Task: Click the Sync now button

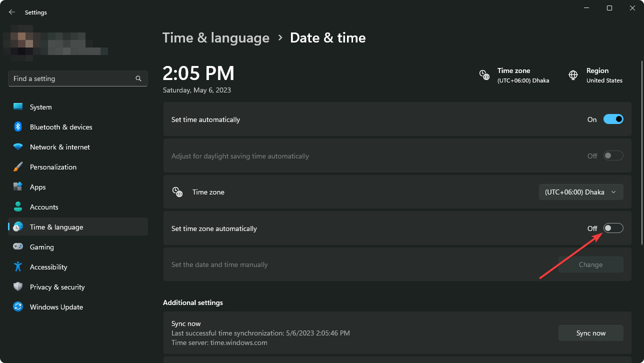Action: coord(590,332)
